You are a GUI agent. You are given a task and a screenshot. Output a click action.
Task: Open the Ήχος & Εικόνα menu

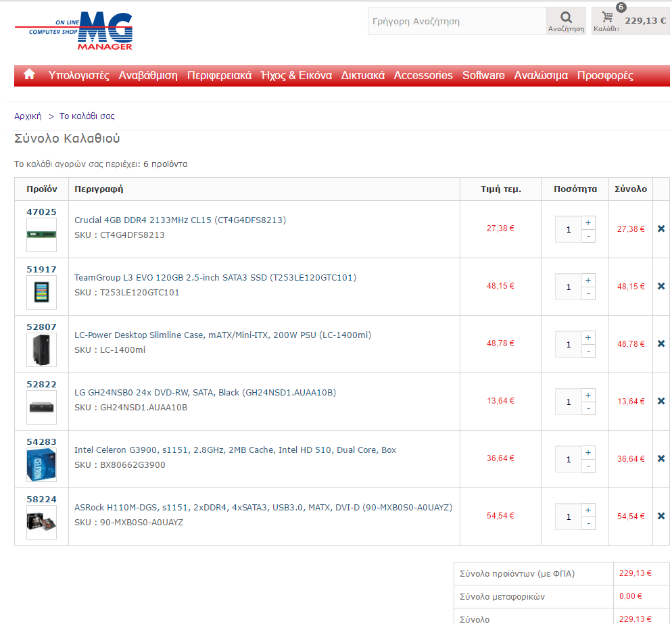(x=296, y=76)
